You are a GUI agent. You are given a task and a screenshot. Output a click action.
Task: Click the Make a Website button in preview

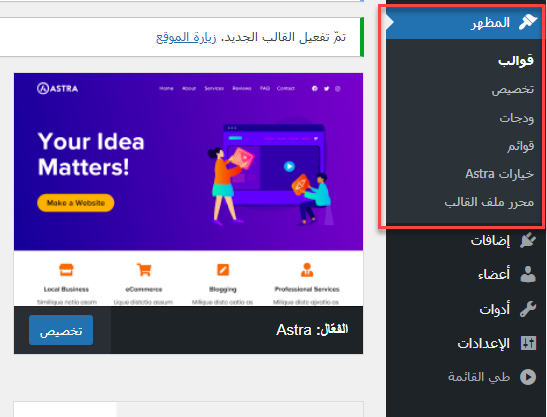(x=76, y=203)
